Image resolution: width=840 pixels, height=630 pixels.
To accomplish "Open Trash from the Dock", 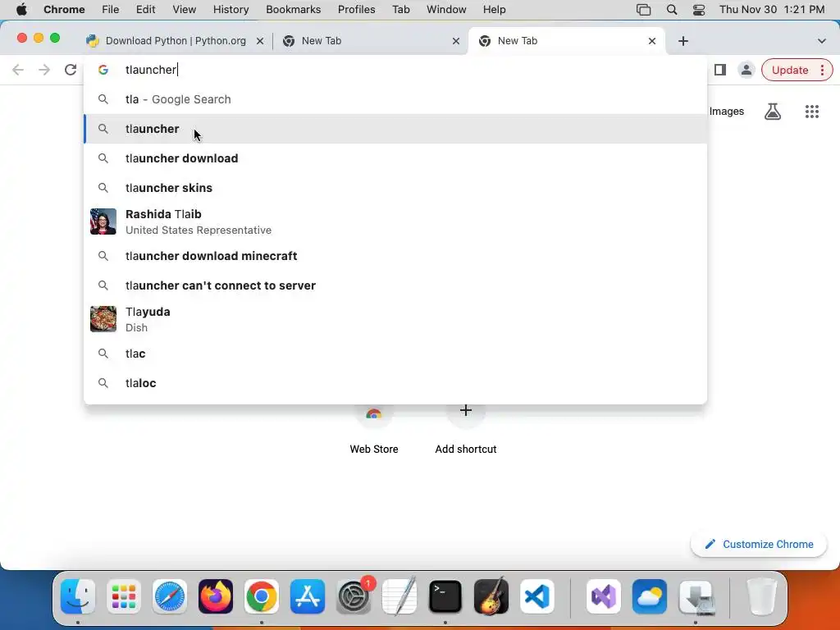I will coord(761,596).
